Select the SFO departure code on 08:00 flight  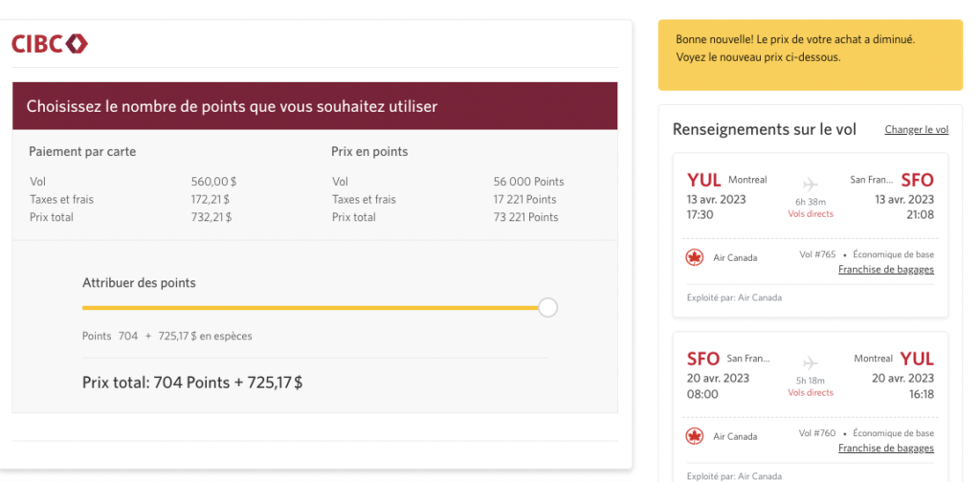point(703,360)
